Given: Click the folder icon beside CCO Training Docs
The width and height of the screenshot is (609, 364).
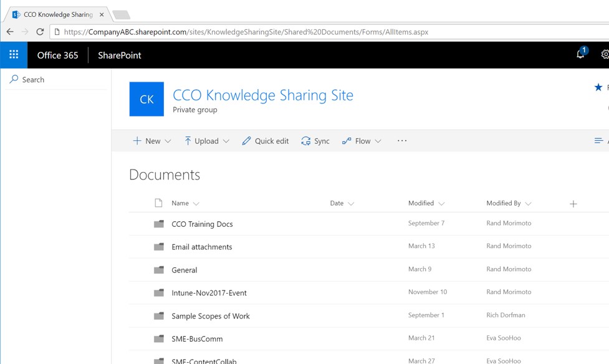Looking at the screenshot, I should click(159, 223).
